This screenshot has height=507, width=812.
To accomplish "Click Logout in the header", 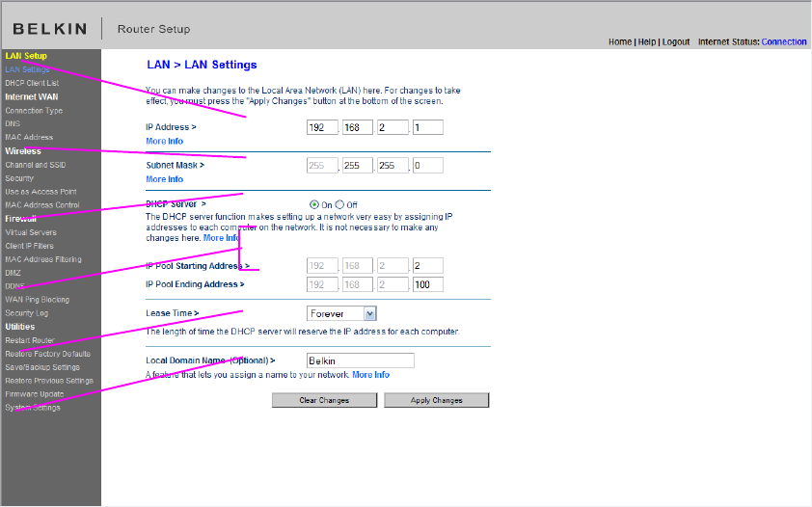I will [676, 41].
